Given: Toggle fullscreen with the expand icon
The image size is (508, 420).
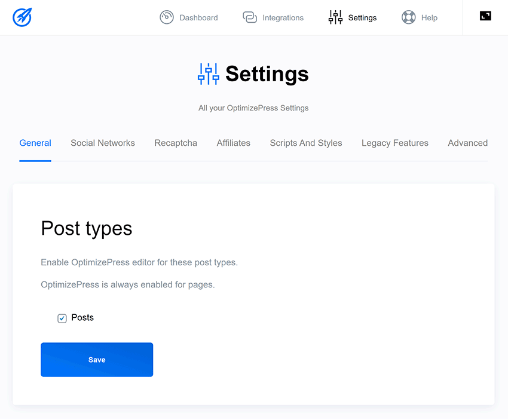Looking at the screenshot, I should point(485,16).
